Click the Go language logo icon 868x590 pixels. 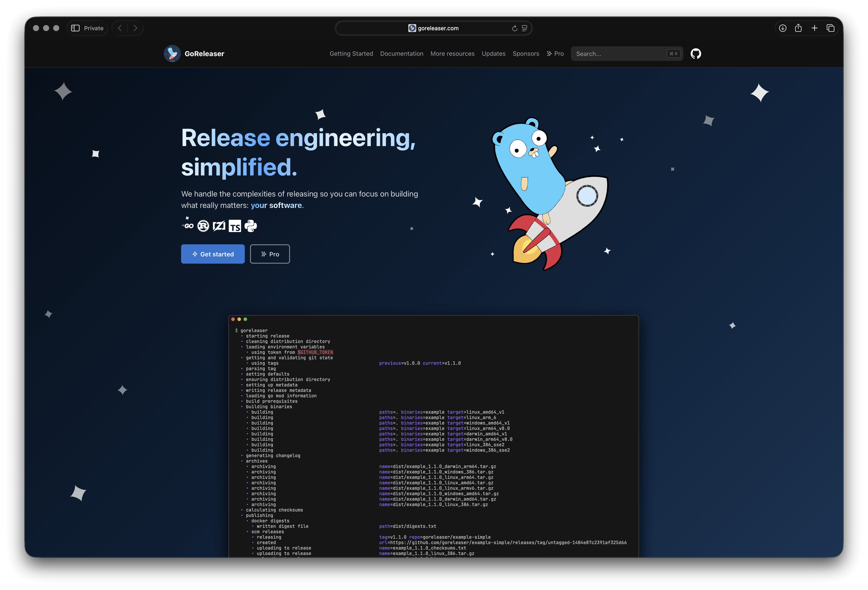click(188, 225)
